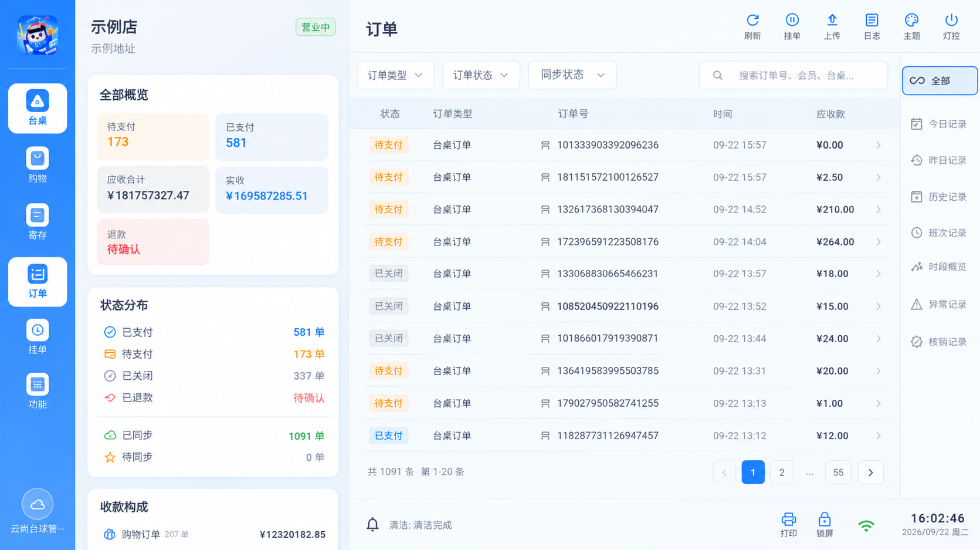The image size is (980, 550).
Task: Switch to 今日记录 tab
Action: [x=939, y=124]
